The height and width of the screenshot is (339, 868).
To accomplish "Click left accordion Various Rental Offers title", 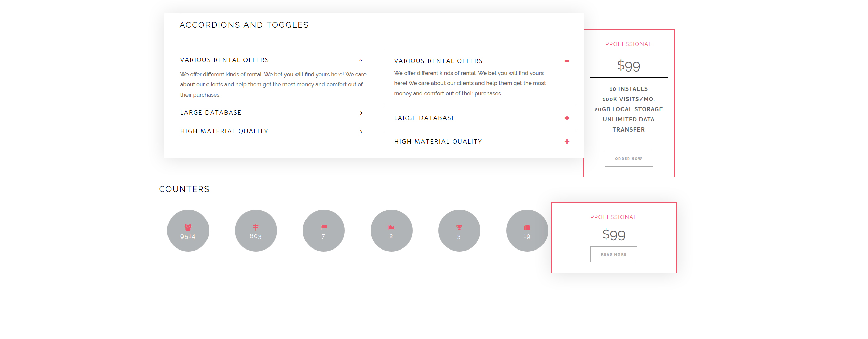I will (x=224, y=60).
